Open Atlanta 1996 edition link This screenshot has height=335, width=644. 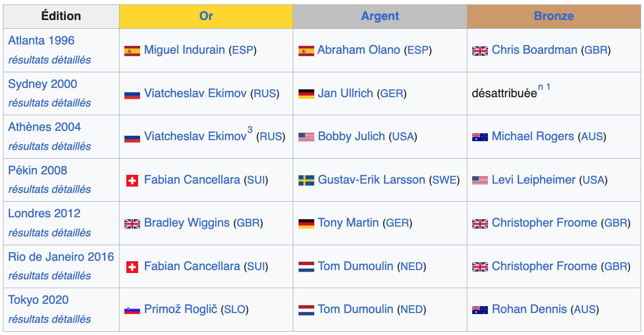point(41,41)
